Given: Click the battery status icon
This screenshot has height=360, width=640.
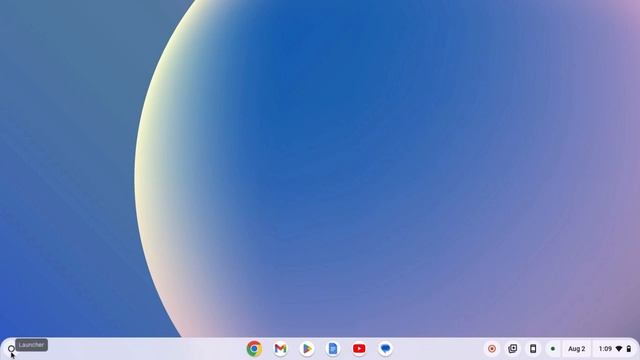Looking at the screenshot, I should tap(629, 349).
